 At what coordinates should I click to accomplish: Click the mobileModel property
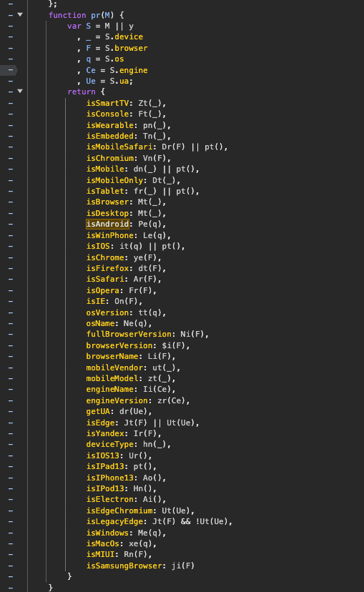coord(112,378)
